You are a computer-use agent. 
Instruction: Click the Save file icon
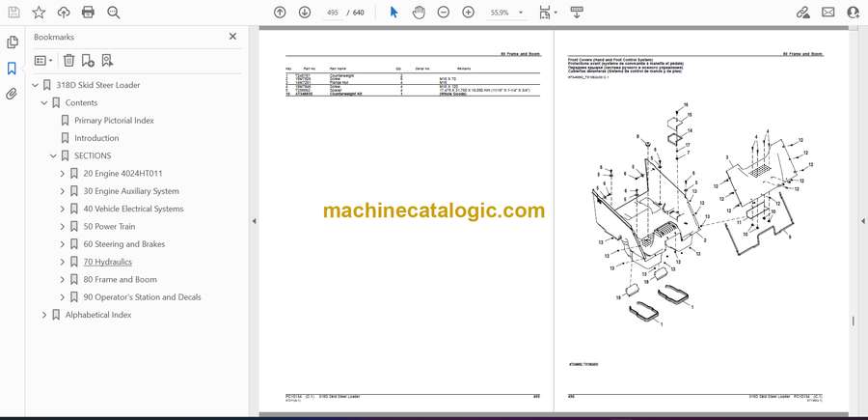(14, 13)
